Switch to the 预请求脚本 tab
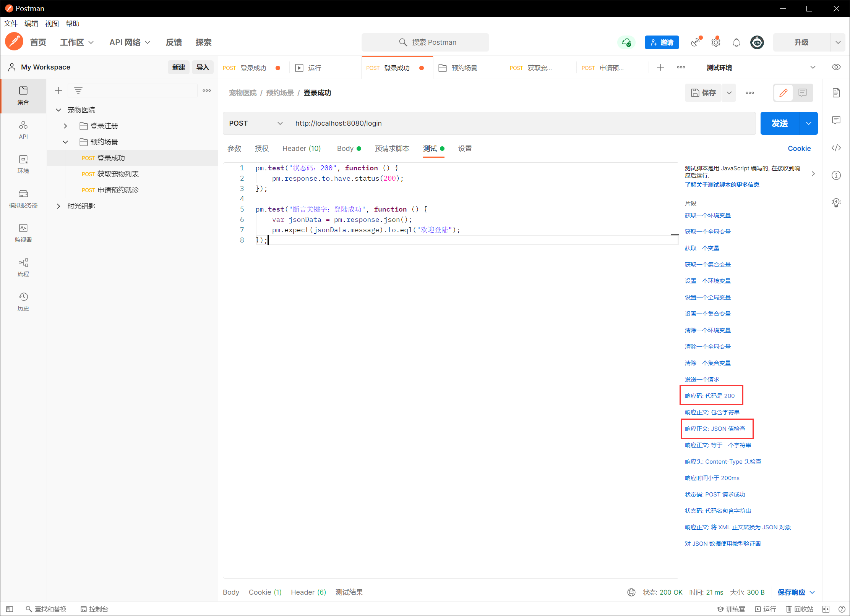Viewport: 850px width, 616px height. [x=392, y=149]
